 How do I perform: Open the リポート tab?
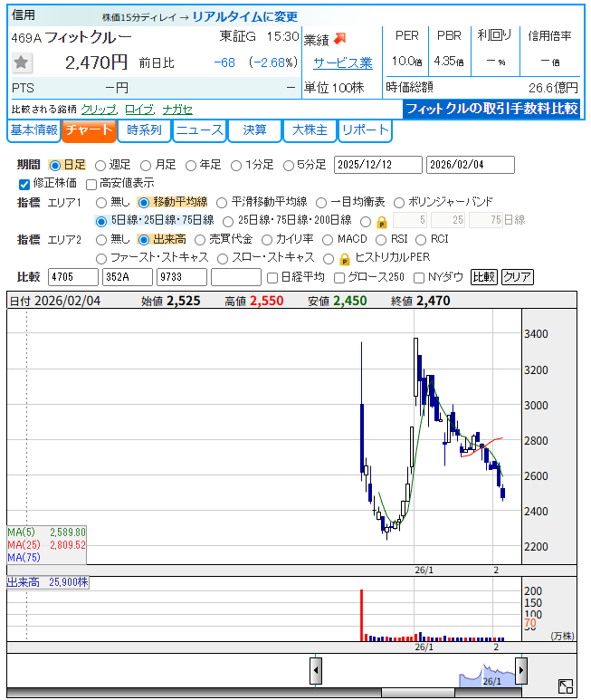pyautogui.click(x=365, y=130)
